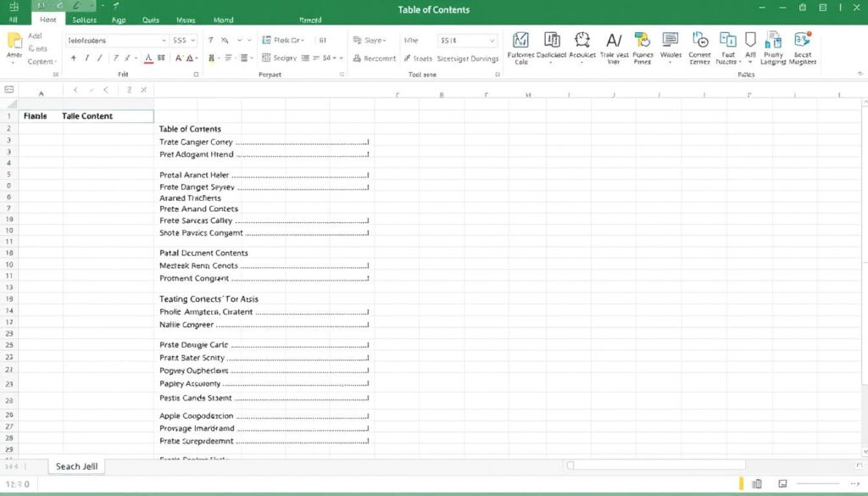Click the Recomnt printer icon

(357, 59)
